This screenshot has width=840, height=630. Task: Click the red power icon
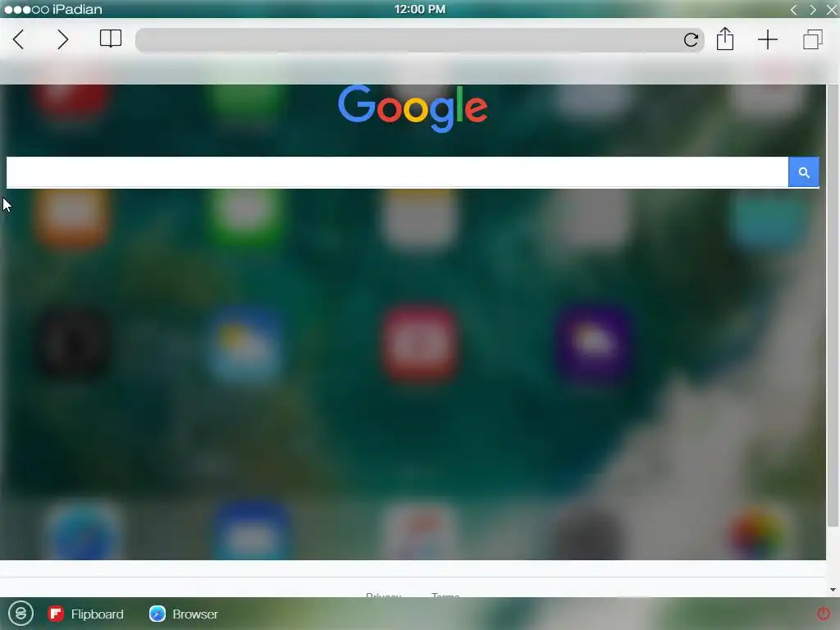824,613
